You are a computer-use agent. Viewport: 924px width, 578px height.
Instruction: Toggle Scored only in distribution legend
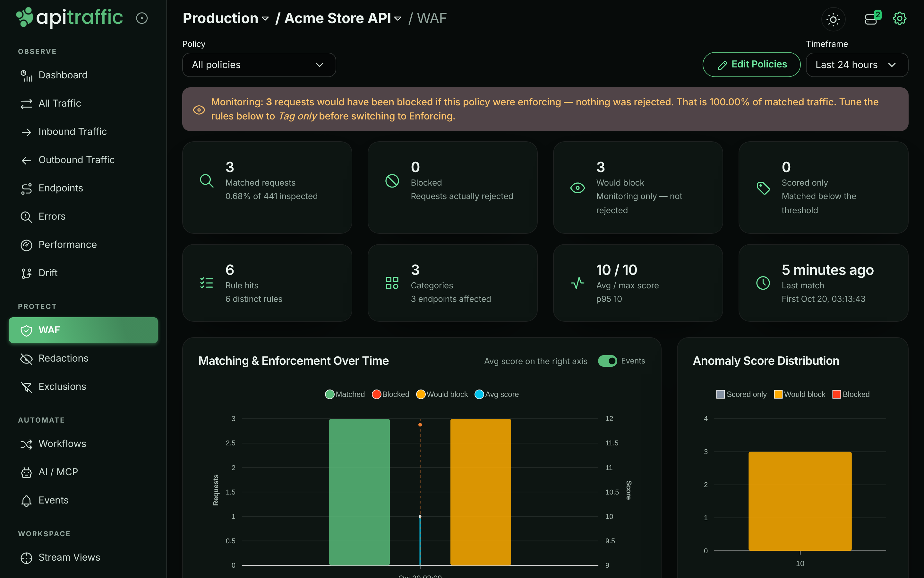[741, 394]
